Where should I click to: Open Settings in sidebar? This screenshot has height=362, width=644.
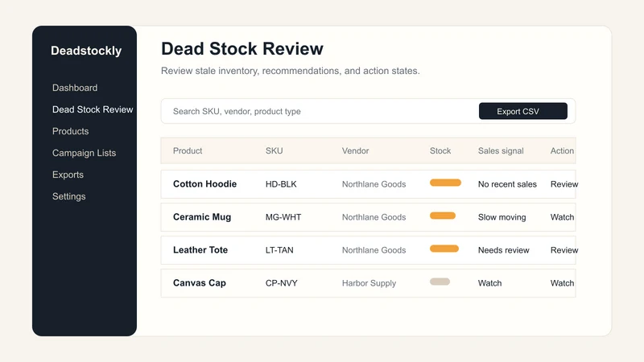tap(68, 196)
